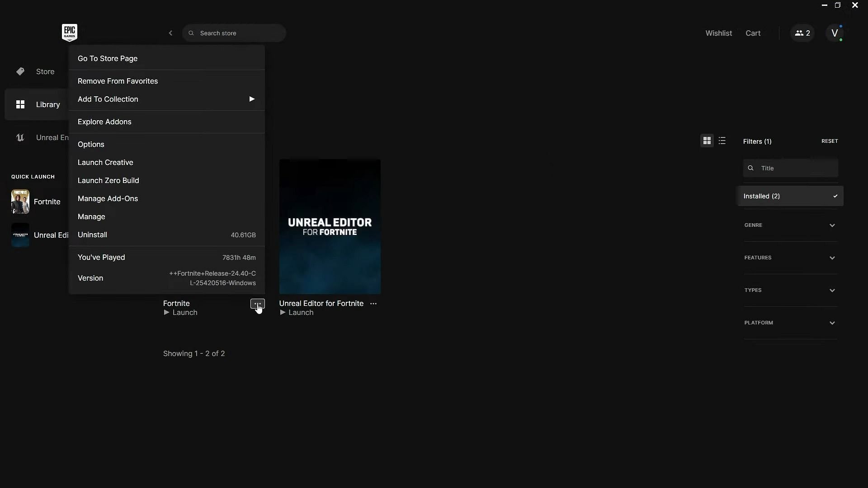Select Explore Addons in context menu
Viewport: 868px width, 488px height.
tap(167, 122)
